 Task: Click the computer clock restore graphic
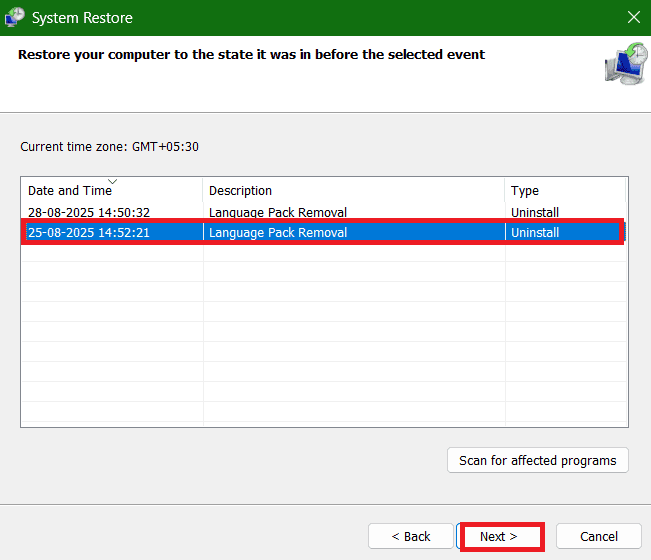627,64
